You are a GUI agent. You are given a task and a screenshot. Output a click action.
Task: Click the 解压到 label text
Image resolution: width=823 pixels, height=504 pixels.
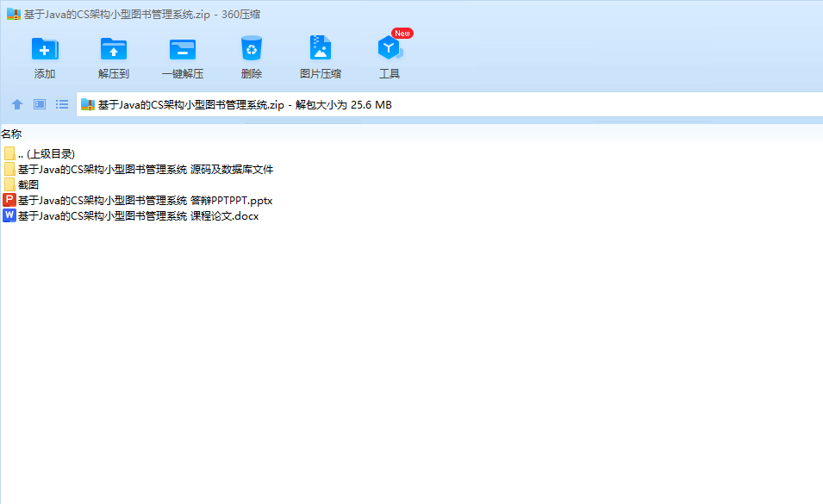[x=114, y=74]
